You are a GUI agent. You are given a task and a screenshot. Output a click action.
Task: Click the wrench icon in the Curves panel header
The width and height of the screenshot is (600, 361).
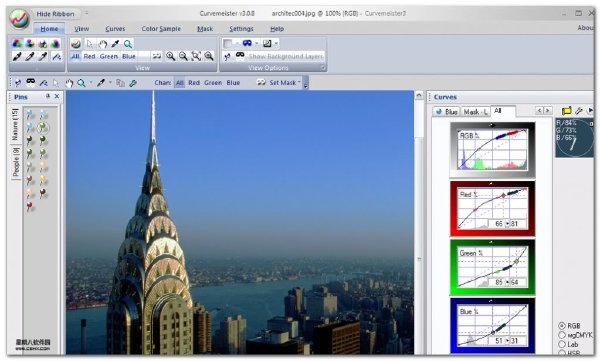point(579,111)
